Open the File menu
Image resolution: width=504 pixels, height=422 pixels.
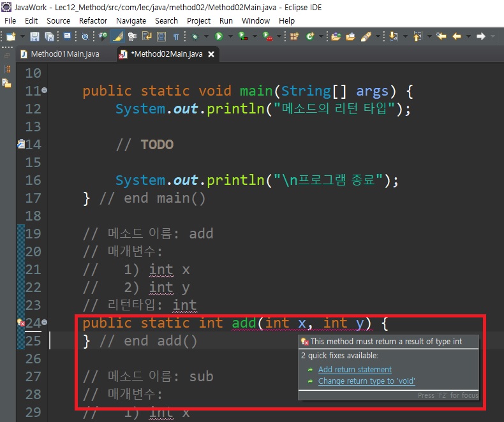click(x=10, y=21)
